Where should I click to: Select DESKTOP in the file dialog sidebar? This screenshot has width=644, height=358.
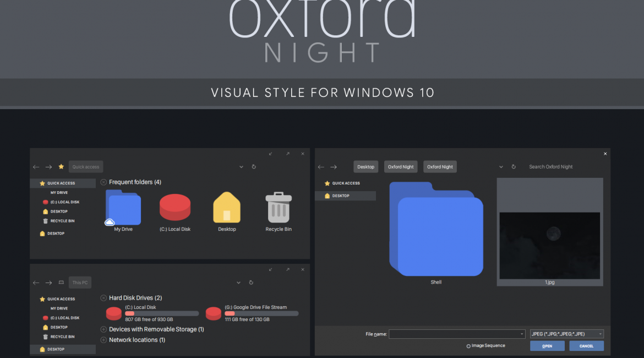[346, 196]
